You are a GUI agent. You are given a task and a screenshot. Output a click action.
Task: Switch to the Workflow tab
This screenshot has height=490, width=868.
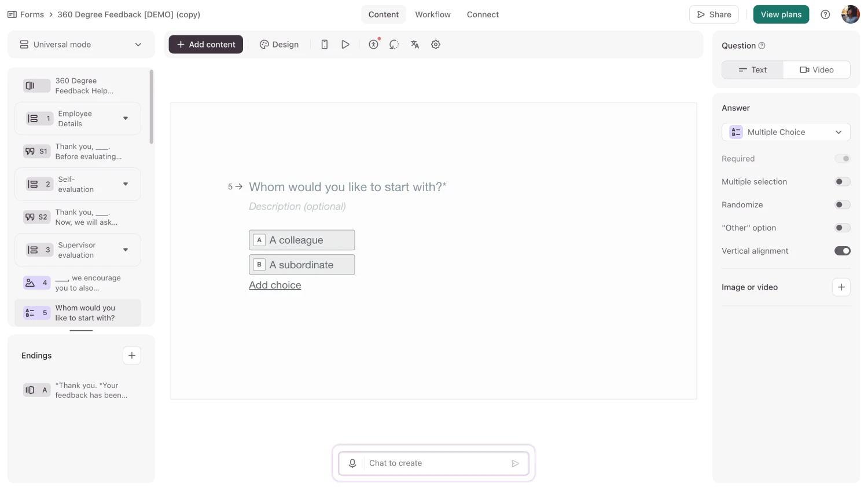(433, 14)
